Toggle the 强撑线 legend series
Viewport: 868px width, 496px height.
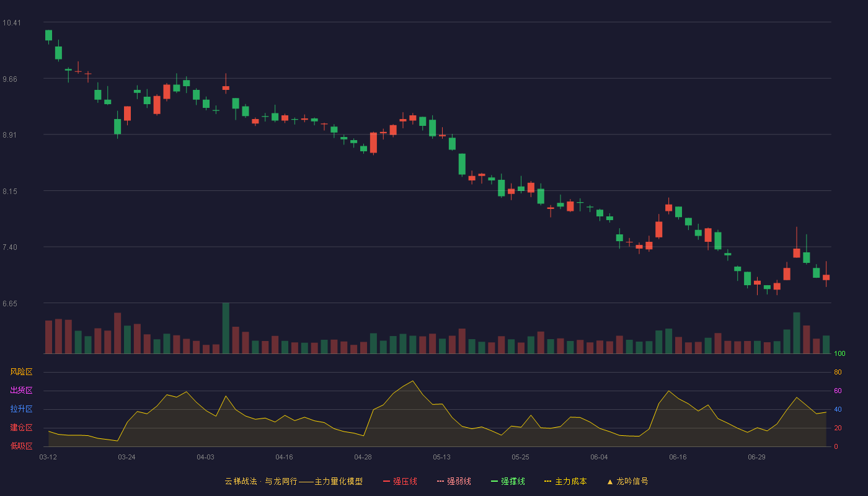(508, 481)
